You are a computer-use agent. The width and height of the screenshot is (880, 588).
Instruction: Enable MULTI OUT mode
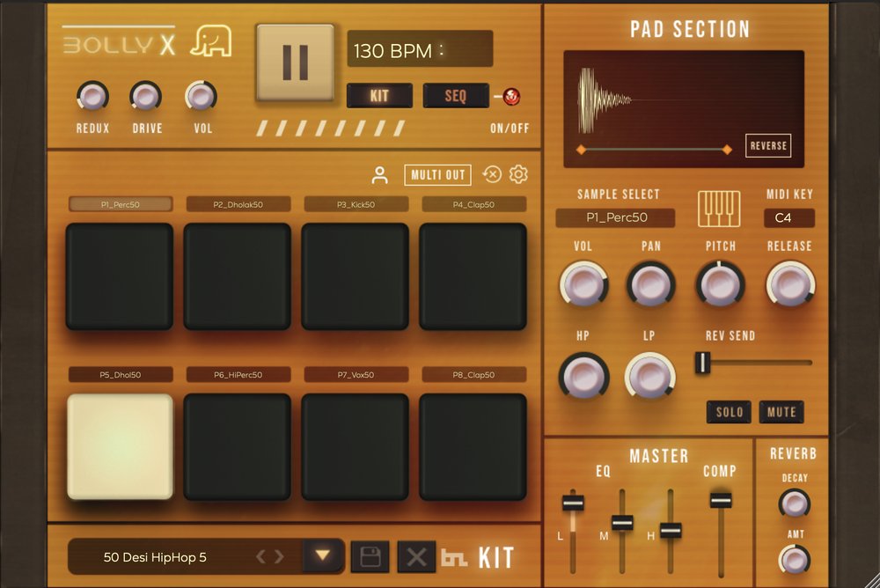[x=436, y=174]
